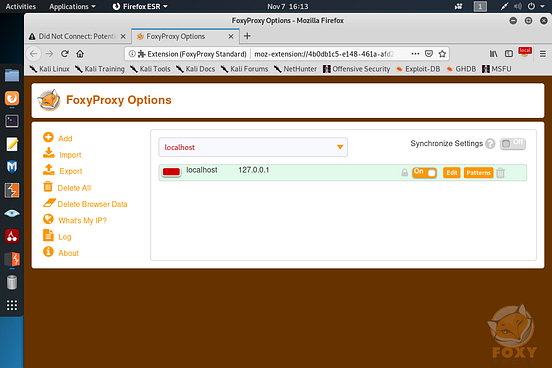The image size is (552, 368).
Task: Open Files manager in the dock
Action: (x=12, y=75)
